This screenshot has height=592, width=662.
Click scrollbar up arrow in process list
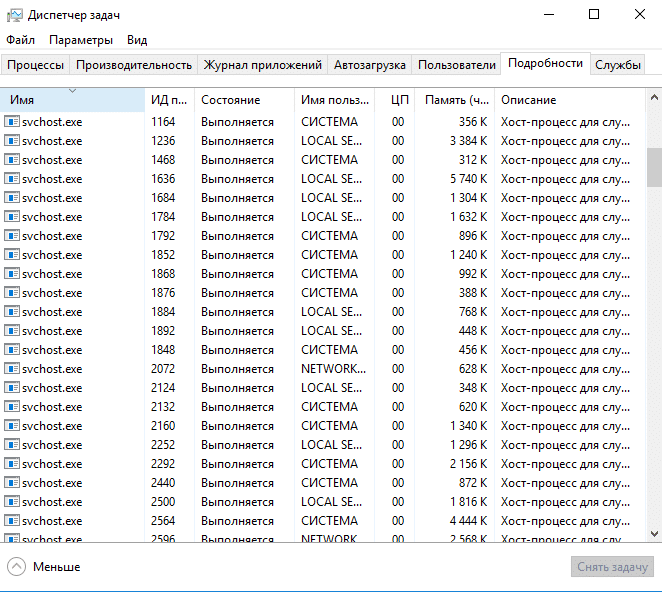[654, 98]
